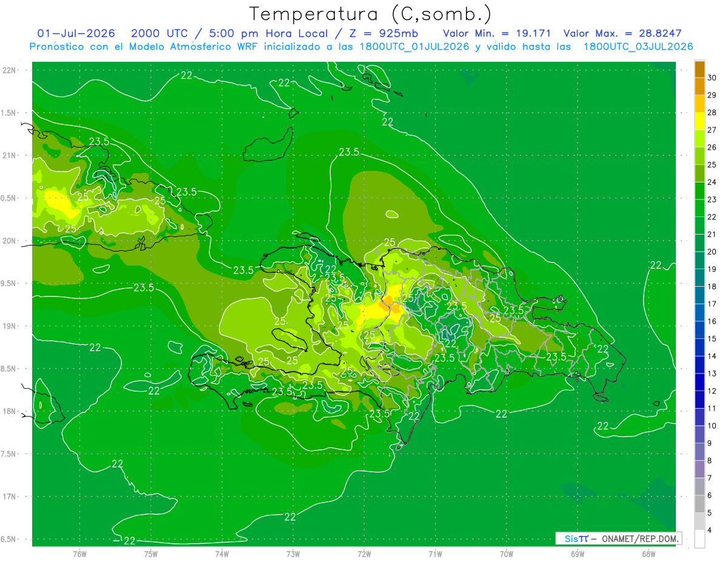Screen dimensions: 728x562
Task: Click the 18N latitude axis label
Action: point(10,411)
